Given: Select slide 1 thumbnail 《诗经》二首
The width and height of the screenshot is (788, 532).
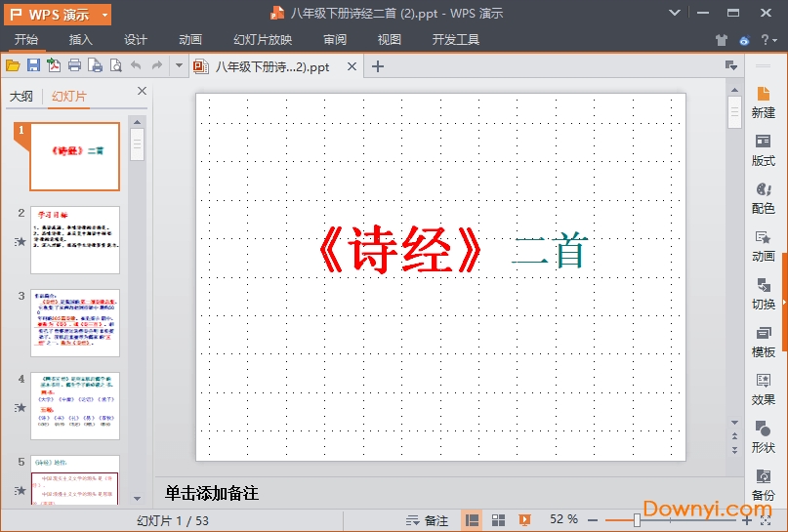Looking at the screenshot, I should tap(75, 157).
